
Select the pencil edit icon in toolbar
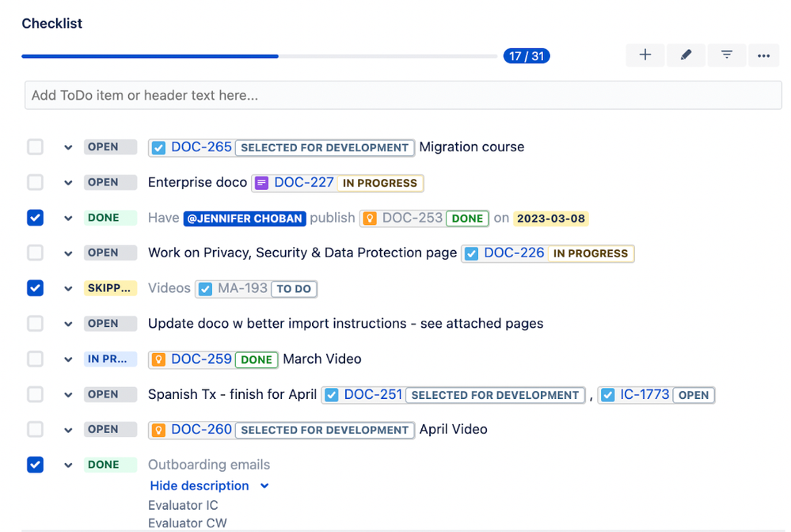pyautogui.click(x=686, y=55)
